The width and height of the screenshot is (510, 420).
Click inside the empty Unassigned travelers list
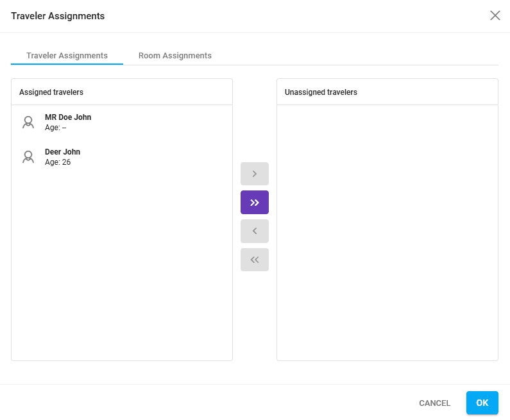pyautogui.click(x=387, y=231)
